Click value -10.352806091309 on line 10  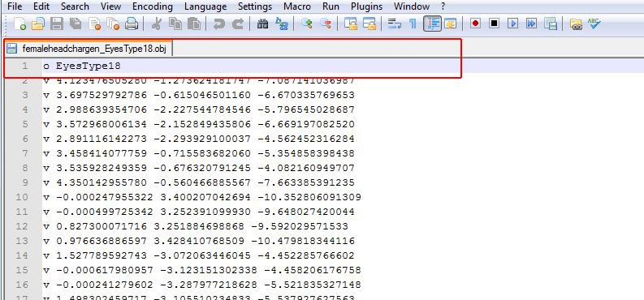click(309, 197)
